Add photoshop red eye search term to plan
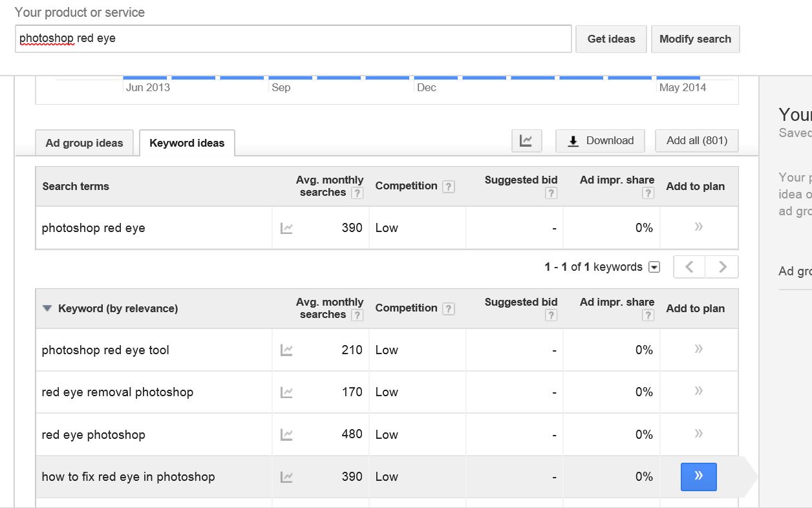812x508 pixels. coord(698,227)
